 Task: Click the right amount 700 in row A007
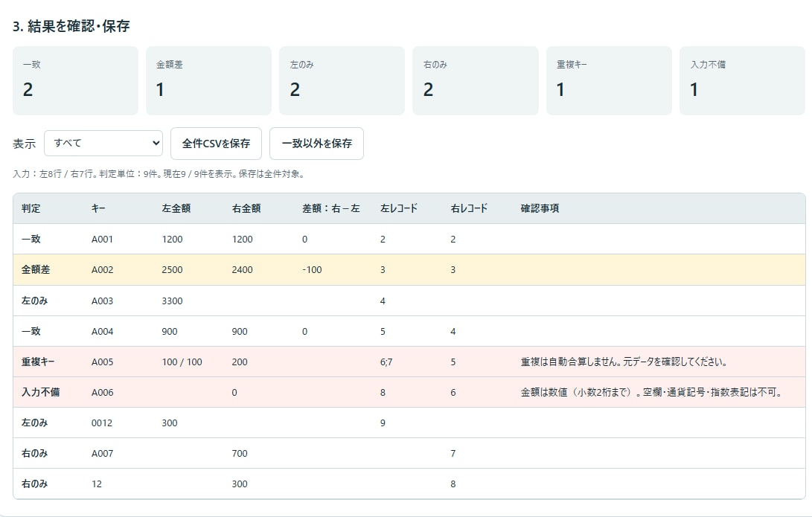pyautogui.click(x=239, y=453)
